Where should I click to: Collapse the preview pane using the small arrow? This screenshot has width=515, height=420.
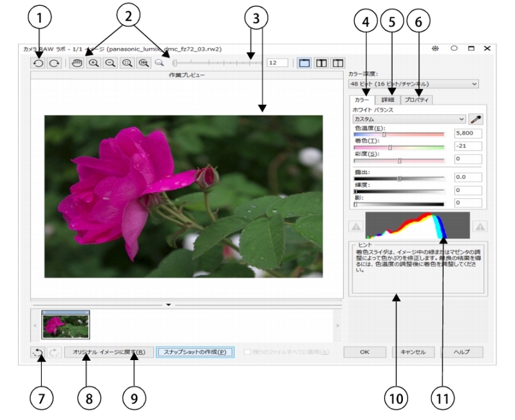[x=168, y=303]
